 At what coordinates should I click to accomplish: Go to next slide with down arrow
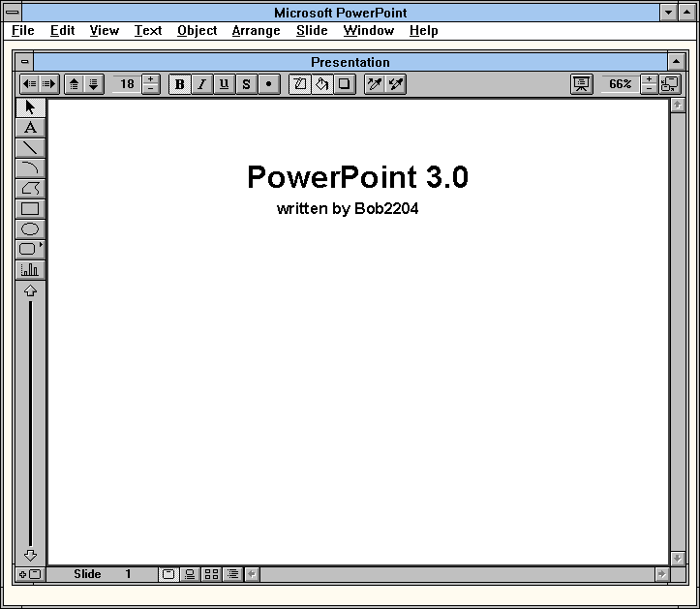click(x=30, y=556)
